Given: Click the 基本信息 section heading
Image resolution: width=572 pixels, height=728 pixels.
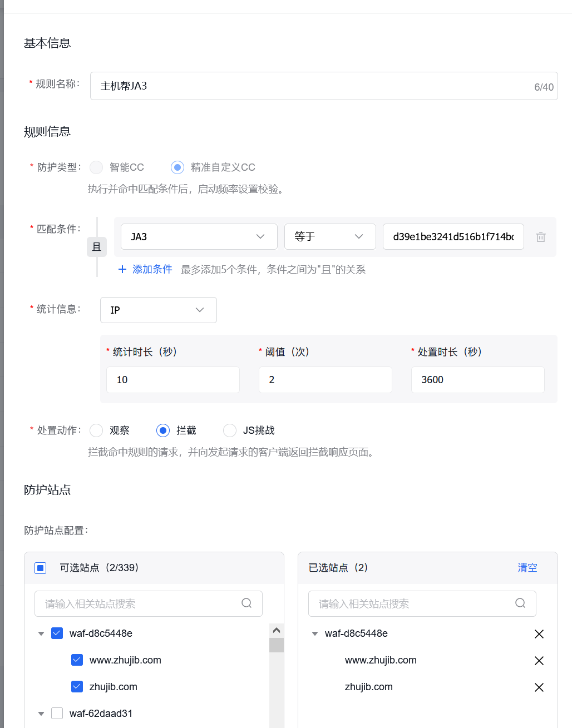Looking at the screenshot, I should tap(47, 43).
